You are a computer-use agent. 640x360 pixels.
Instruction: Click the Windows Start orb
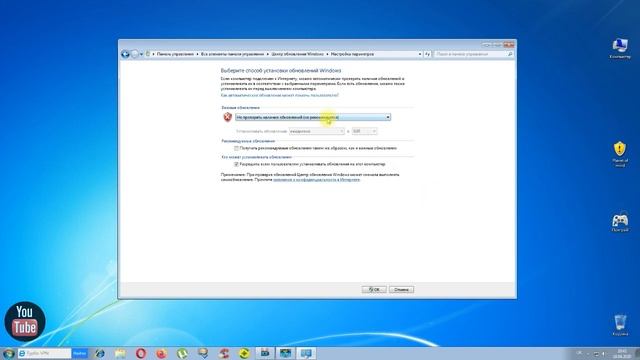pyautogui.click(x=8, y=353)
